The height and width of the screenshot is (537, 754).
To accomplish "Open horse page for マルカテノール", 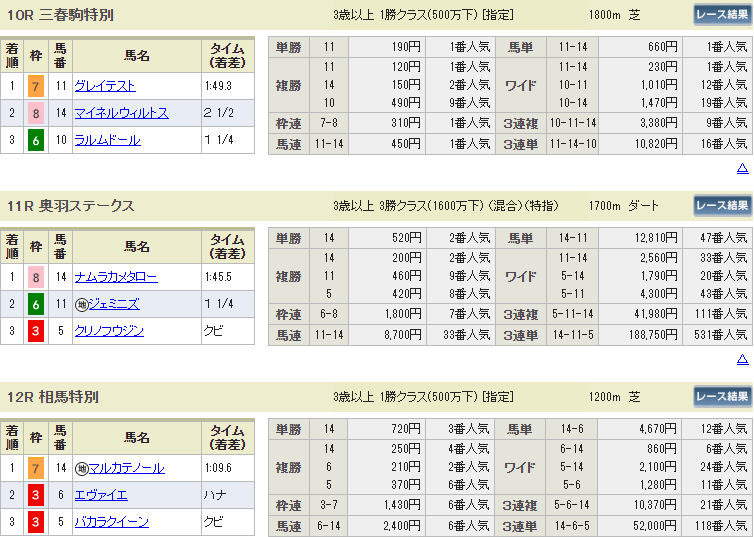I will click(127, 468).
